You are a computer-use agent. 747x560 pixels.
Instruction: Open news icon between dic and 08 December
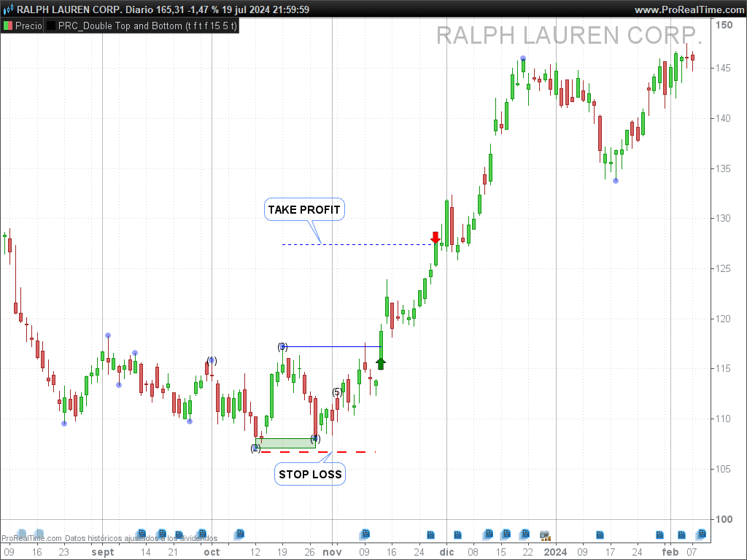(x=457, y=535)
